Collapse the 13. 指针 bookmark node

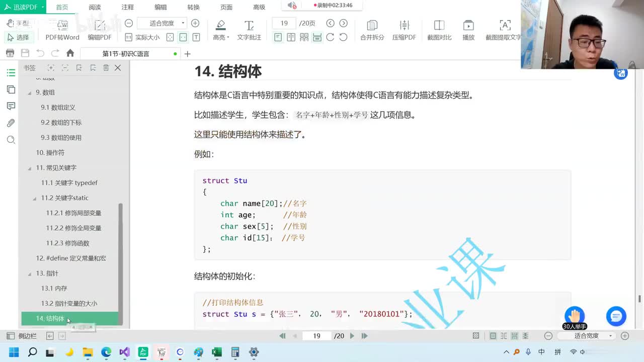pyautogui.click(x=30, y=274)
